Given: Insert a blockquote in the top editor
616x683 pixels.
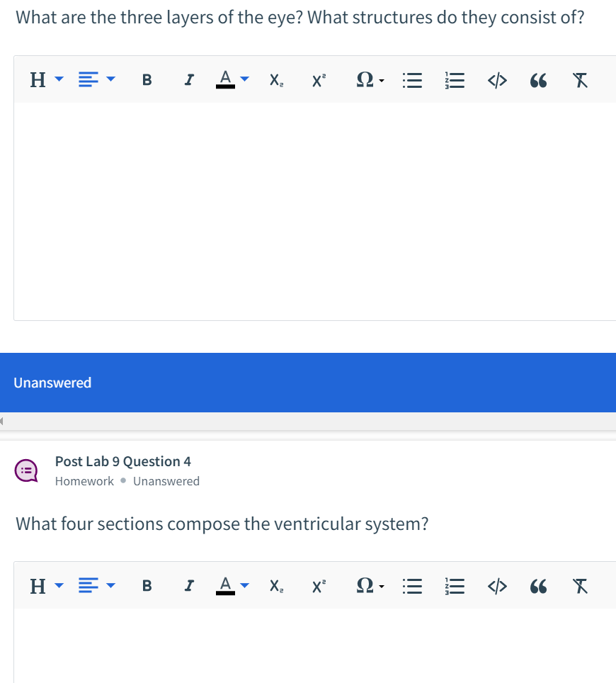Looking at the screenshot, I should click(538, 80).
